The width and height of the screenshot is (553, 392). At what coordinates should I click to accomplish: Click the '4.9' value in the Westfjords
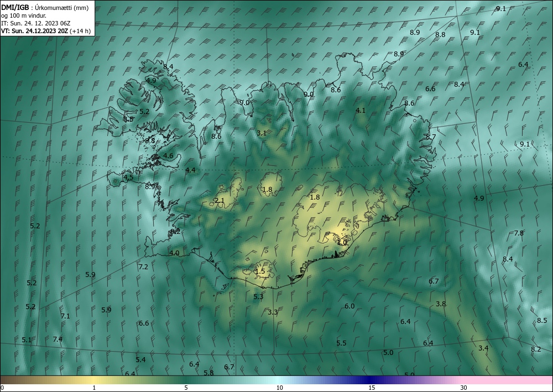point(151,80)
